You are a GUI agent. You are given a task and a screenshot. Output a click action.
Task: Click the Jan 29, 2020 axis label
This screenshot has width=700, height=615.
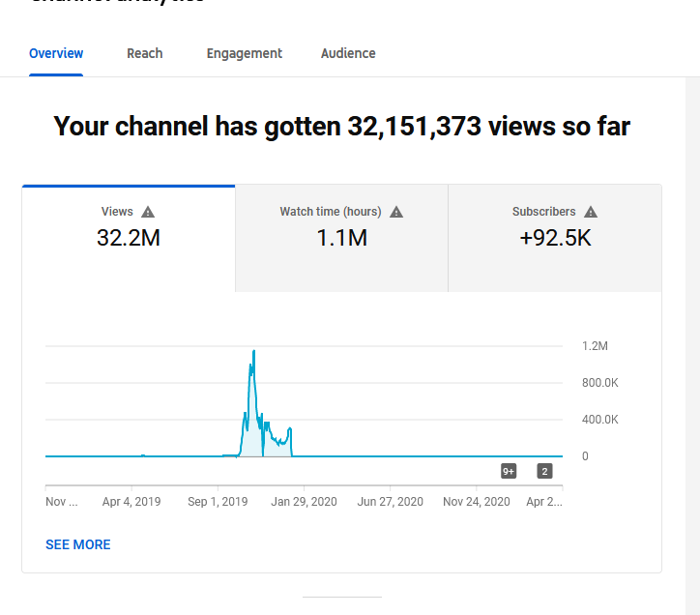point(304,502)
